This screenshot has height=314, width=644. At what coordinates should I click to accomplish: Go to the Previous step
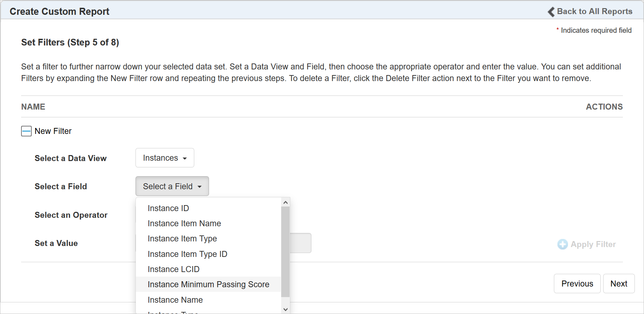(x=577, y=284)
